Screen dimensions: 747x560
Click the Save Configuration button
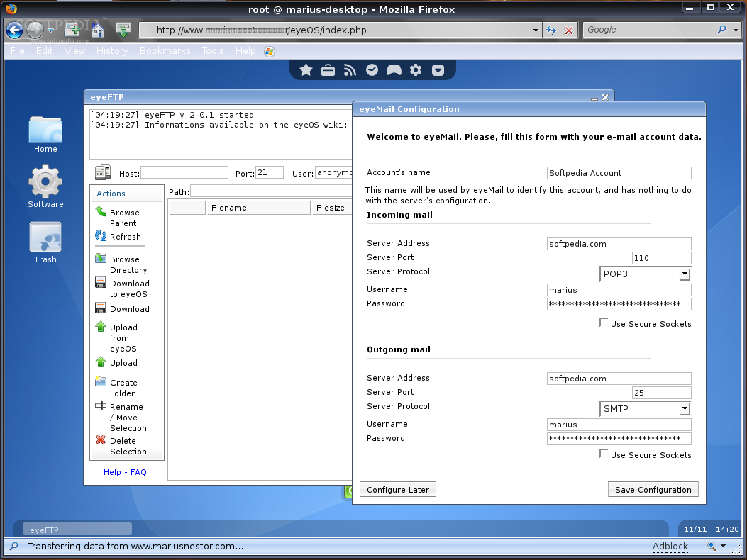(x=653, y=489)
